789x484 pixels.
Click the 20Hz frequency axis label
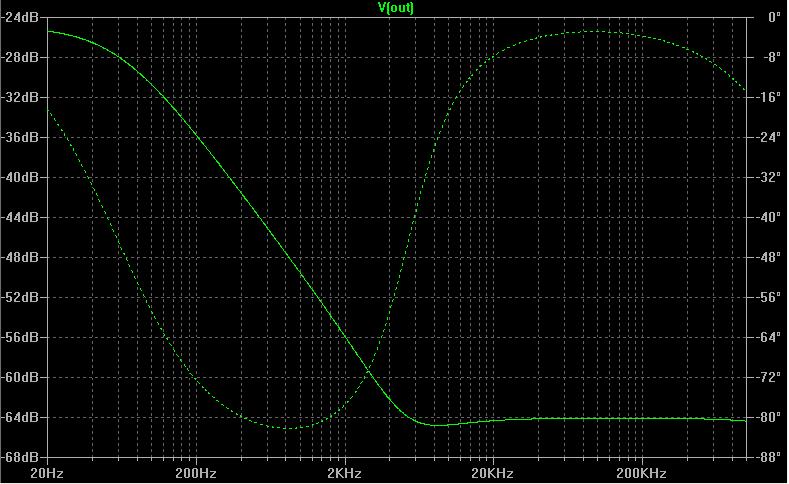click(x=47, y=473)
